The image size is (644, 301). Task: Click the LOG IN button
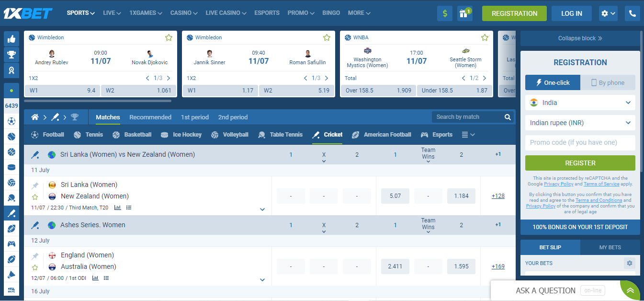pyautogui.click(x=572, y=13)
